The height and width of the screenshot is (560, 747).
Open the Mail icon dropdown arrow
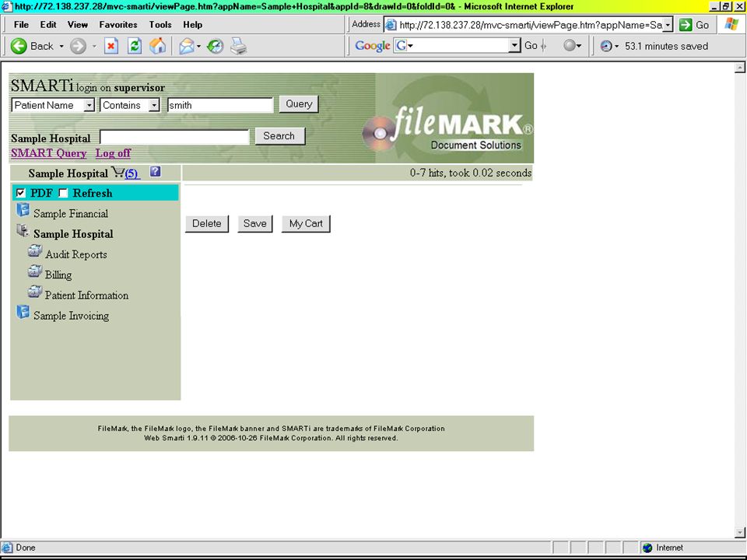point(198,46)
